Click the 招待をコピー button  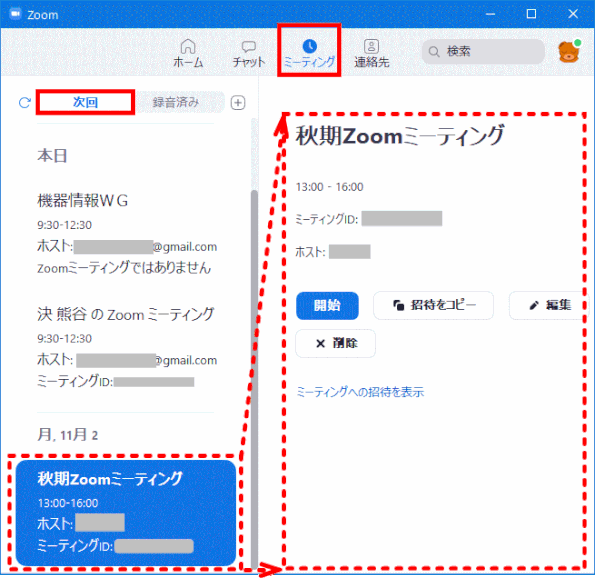coord(433,306)
